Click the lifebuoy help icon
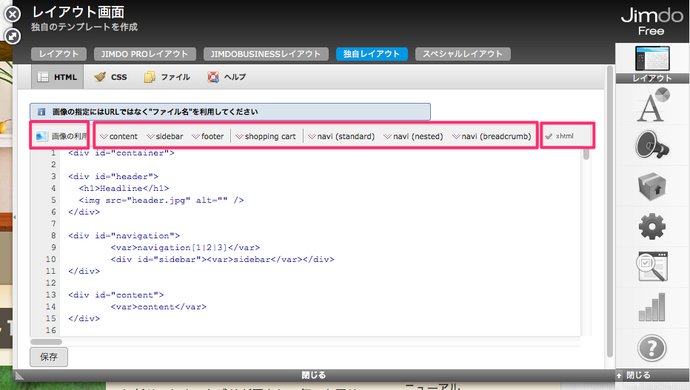This screenshot has width=690, height=390. point(213,77)
